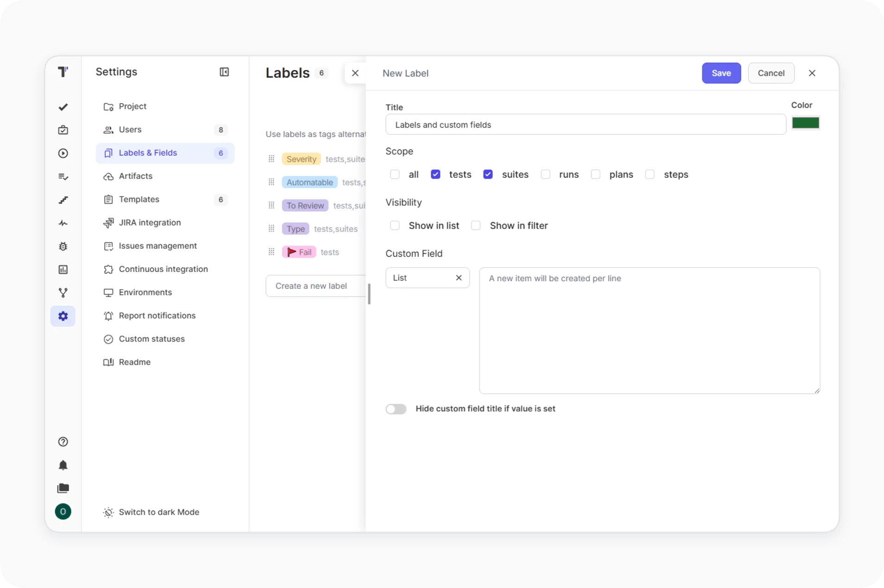The height and width of the screenshot is (588, 884).
Task: Close the New Label dialog
Action: point(812,73)
